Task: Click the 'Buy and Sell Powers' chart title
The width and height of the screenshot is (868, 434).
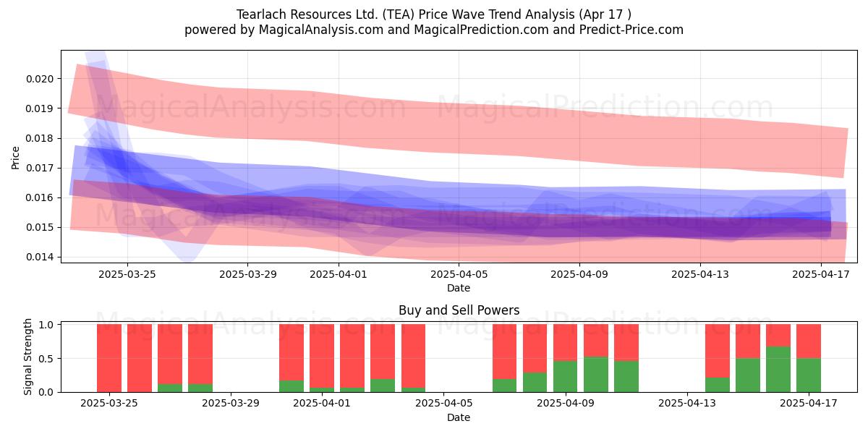Action: (x=459, y=310)
